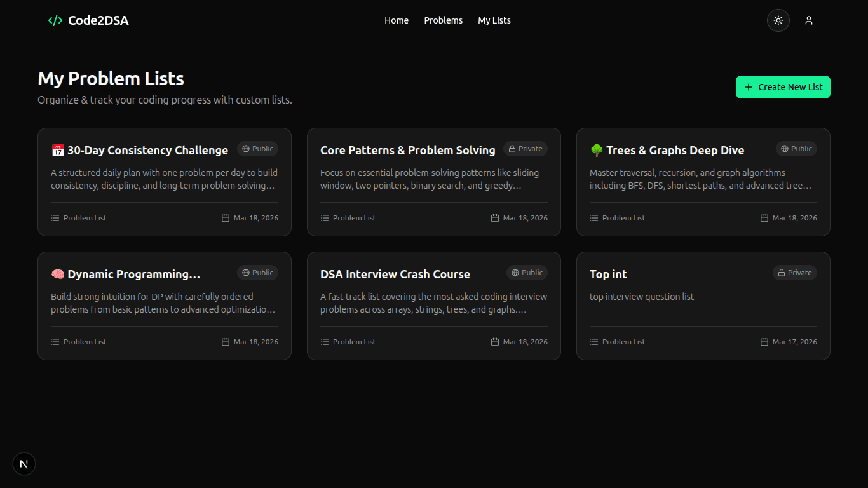Click the calendar icon on Core Patterns card

[495, 218]
